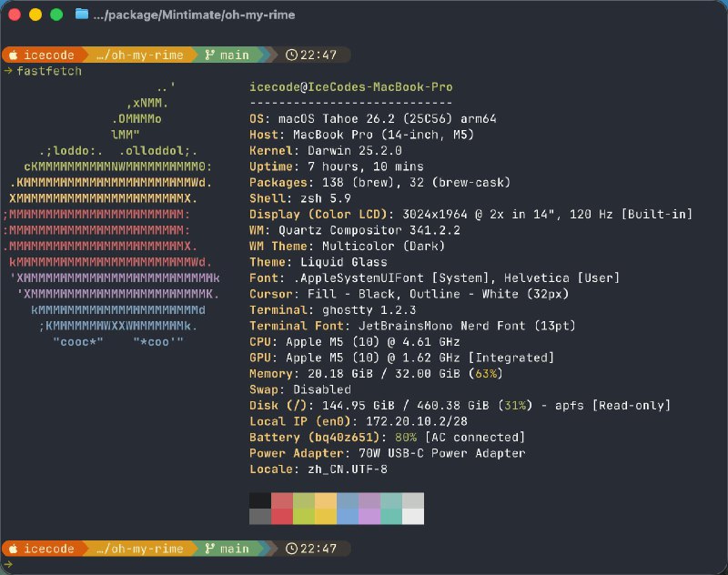
Task: Click the green full-screen window button
Action: point(56,15)
